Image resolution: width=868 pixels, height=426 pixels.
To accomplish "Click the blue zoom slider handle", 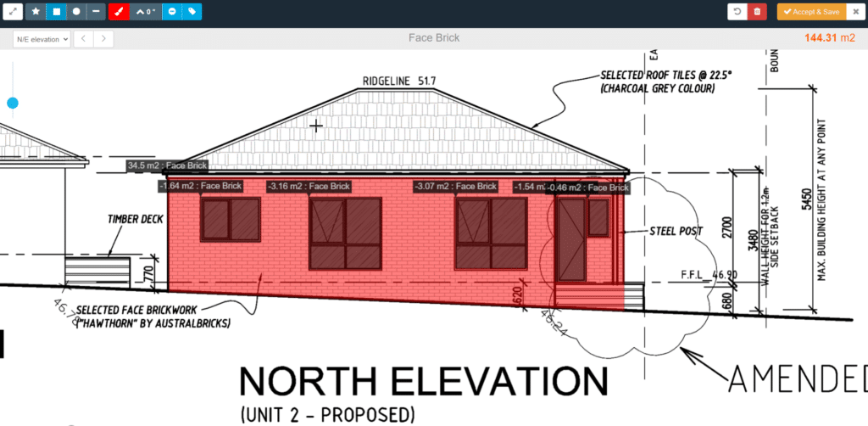I will [12, 104].
